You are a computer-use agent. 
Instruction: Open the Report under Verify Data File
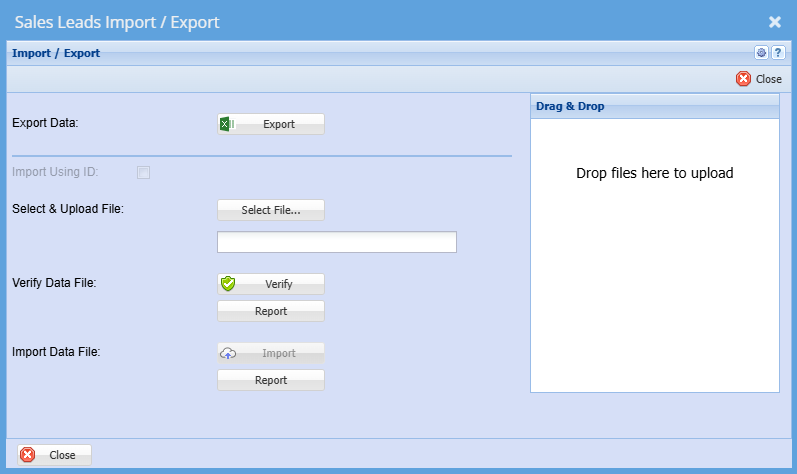point(271,311)
